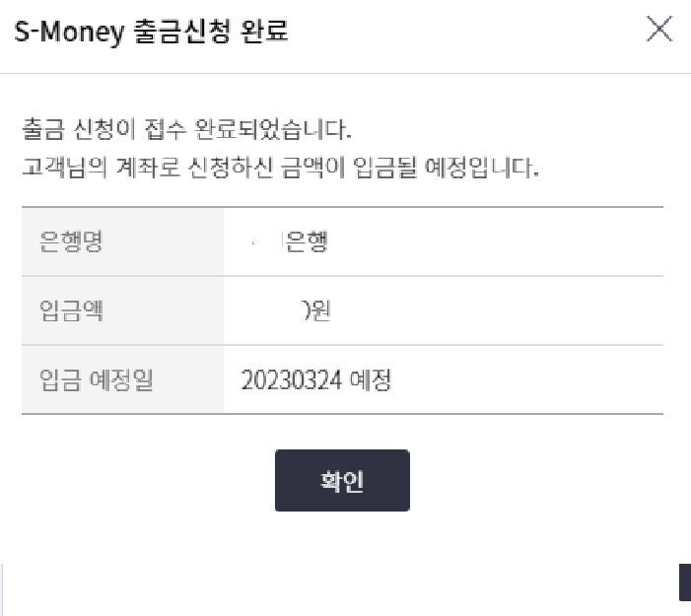
Task: Click the 20230324 예정 date value
Action: pos(316,380)
